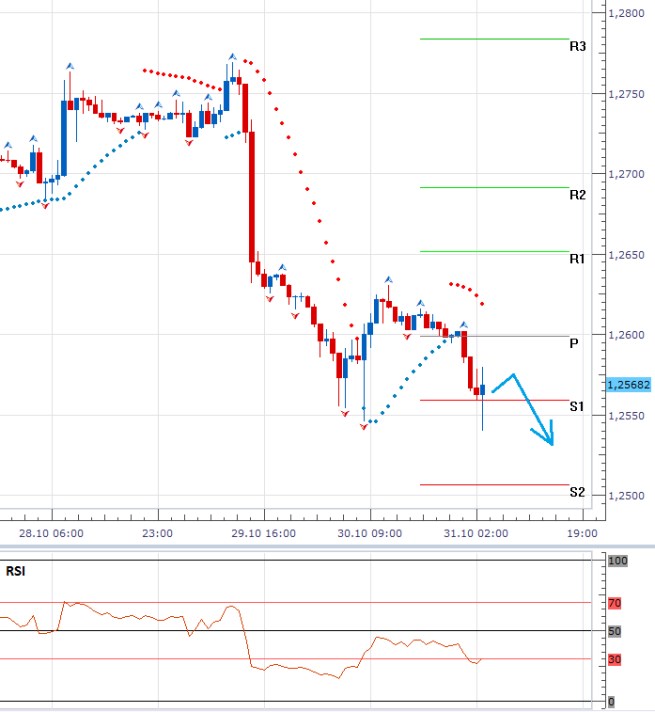Select the S2 support level label

pos(577,493)
